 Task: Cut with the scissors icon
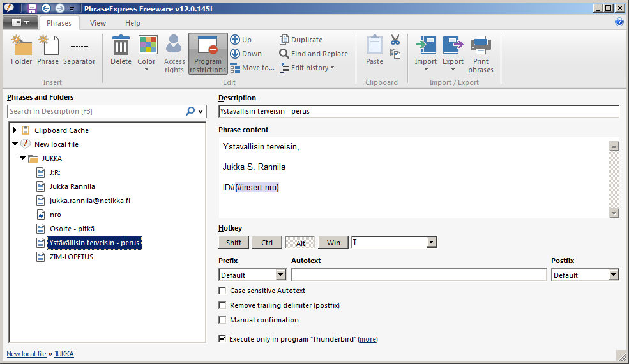coord(395,40)
